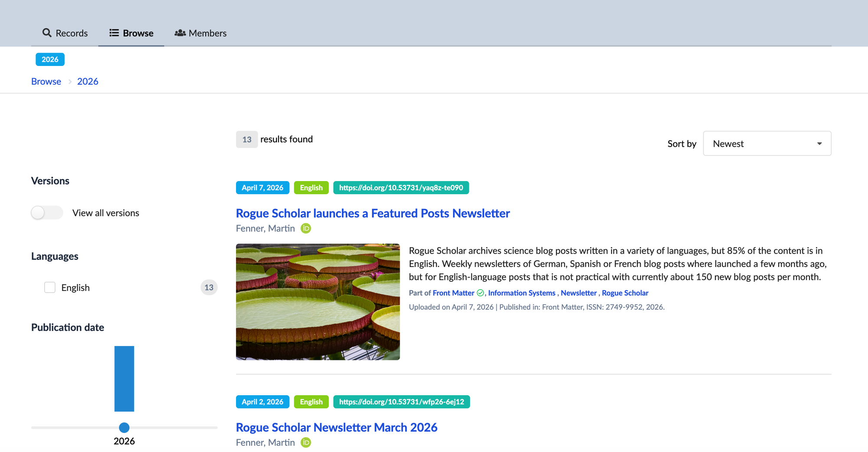Click the Languages facet heading
The width and height of the screenshot is (868, 452).
[x=55, y=257]
